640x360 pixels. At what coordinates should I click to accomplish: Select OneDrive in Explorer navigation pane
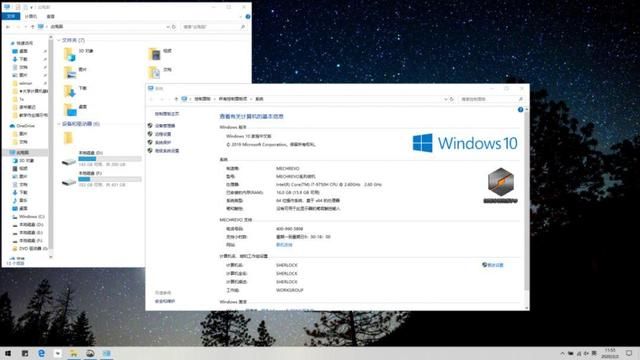click(x=24, y=126)
